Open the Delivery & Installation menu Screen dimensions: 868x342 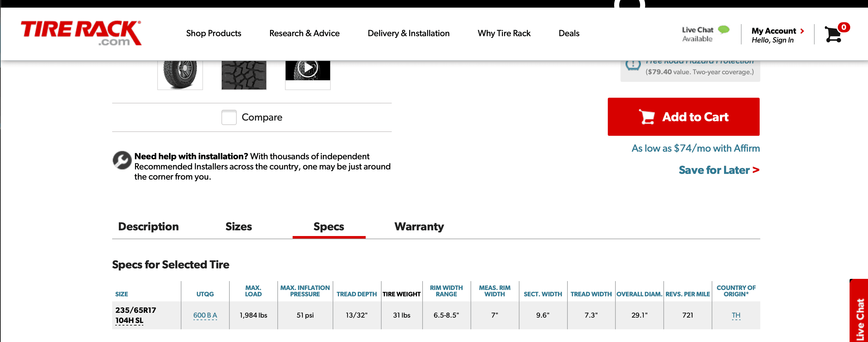[408, 33]
